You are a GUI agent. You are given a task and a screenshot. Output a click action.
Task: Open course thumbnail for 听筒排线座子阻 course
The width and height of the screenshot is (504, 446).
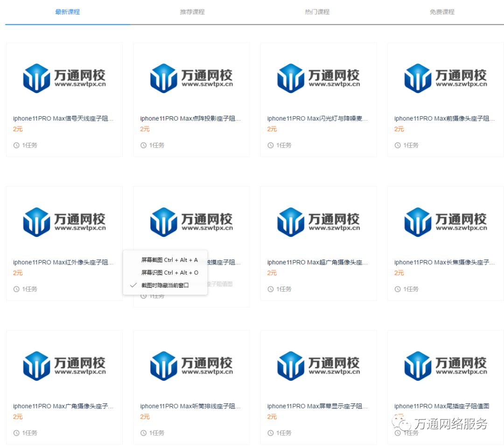(191, 366)
